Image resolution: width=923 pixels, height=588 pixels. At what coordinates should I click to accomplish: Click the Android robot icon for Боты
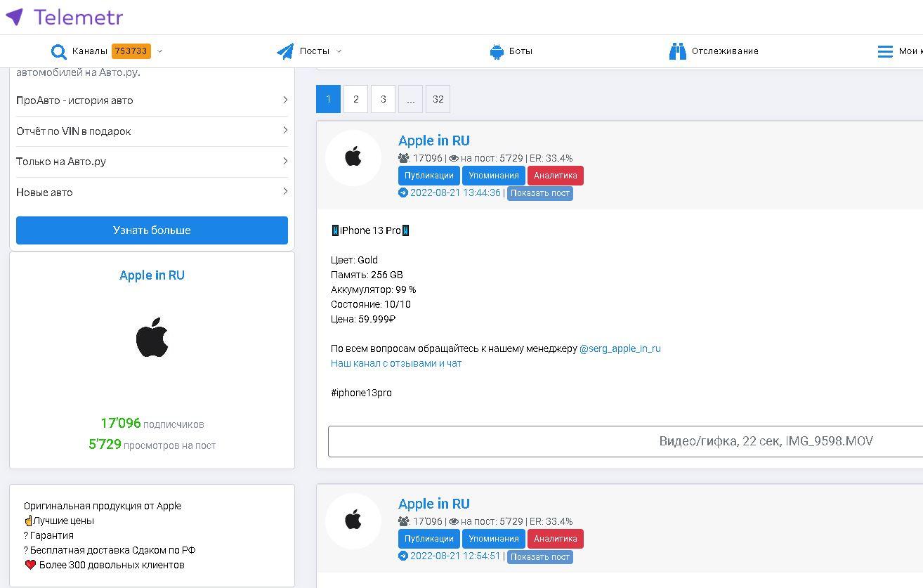(x=497, y=51)
